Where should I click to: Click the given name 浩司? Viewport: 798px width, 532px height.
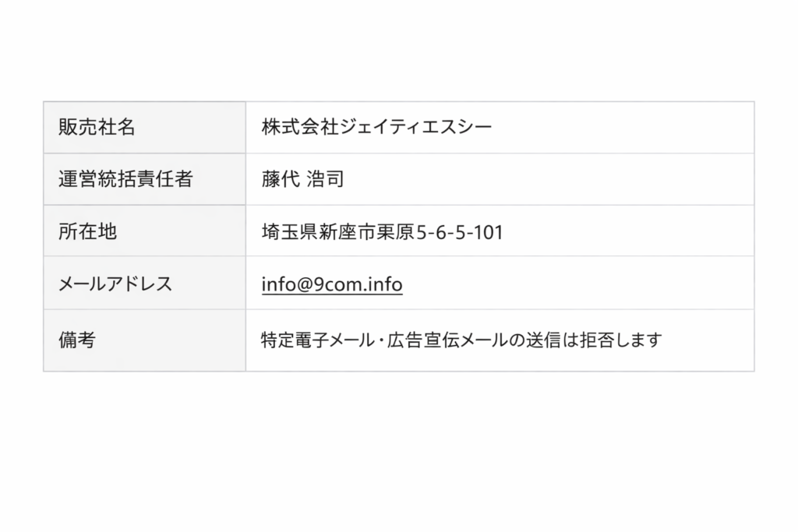pos(326,179)
